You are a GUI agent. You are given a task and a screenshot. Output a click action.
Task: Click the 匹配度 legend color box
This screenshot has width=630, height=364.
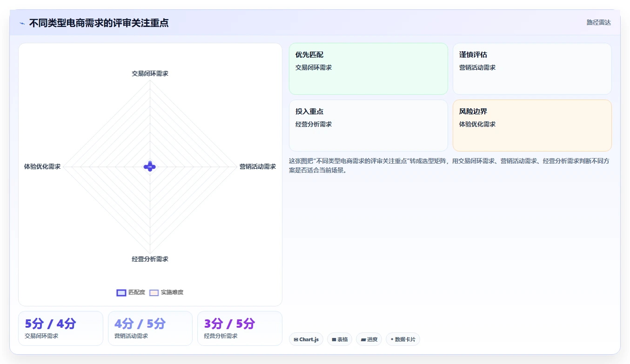click(121, 292)
